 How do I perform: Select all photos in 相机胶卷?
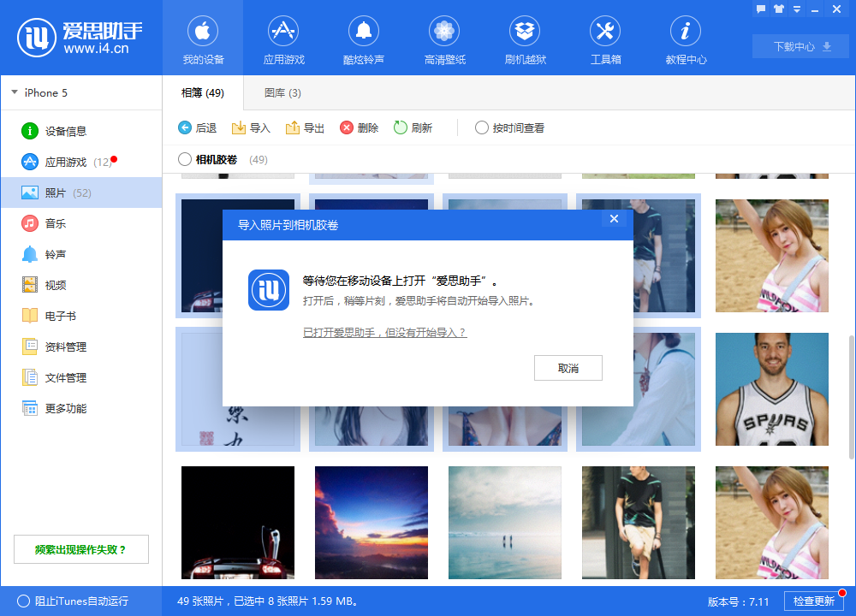coord(184,159)
